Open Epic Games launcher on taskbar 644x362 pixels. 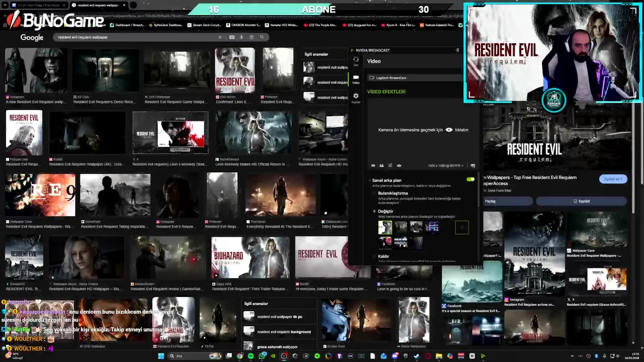(x=406, y=356)
